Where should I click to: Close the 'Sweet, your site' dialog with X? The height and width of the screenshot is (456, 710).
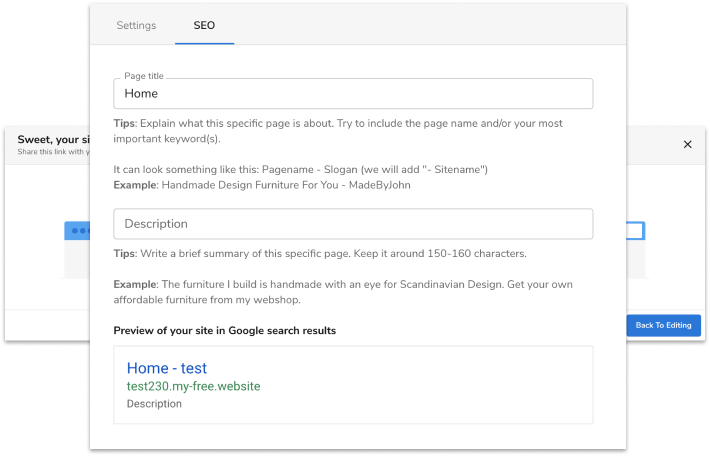pyautogui.click(x=687, y=145)
